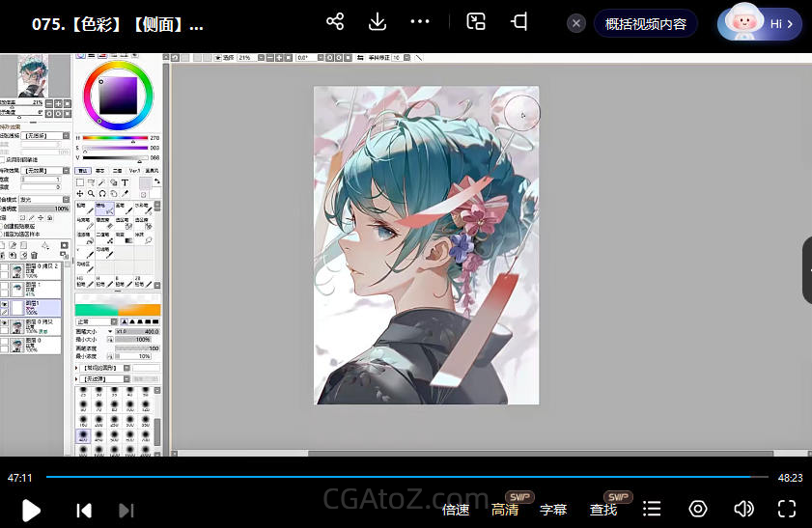812x528 pixels.
Task: Toggle the video mute speaker icon
Action: pos(743,509)
